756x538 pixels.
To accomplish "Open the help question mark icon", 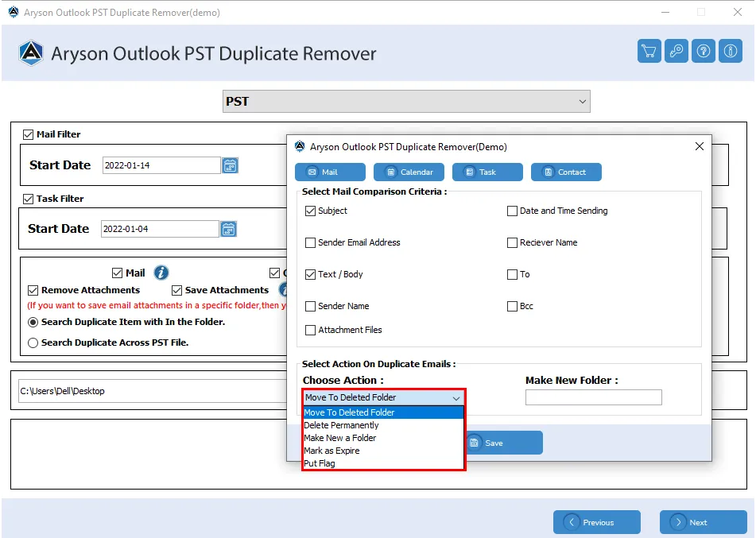I will click(703, 51).
